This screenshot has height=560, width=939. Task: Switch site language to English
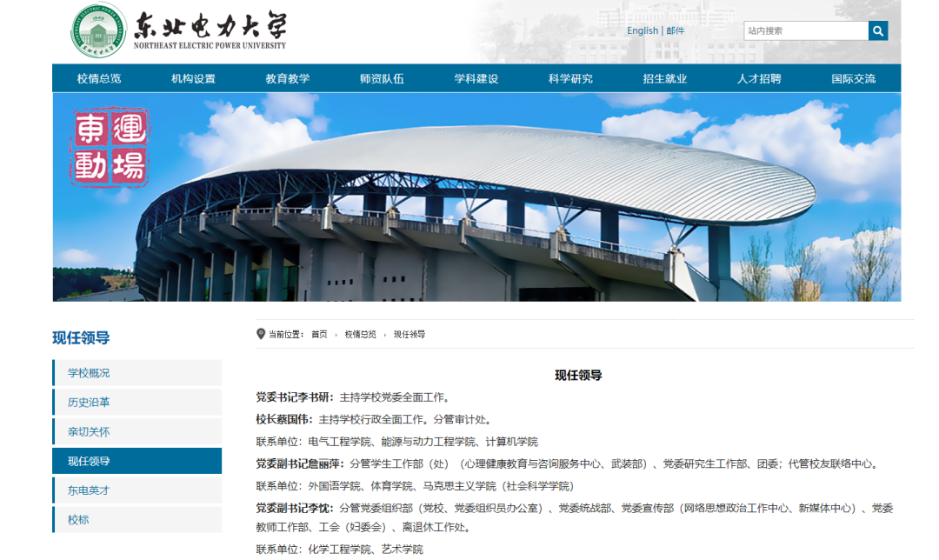642,30
